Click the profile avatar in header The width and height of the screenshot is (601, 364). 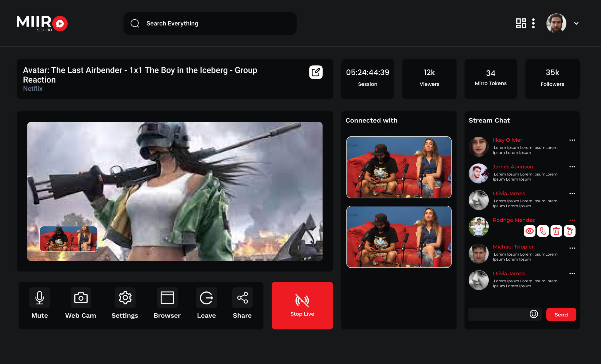[x=556, y=23]
